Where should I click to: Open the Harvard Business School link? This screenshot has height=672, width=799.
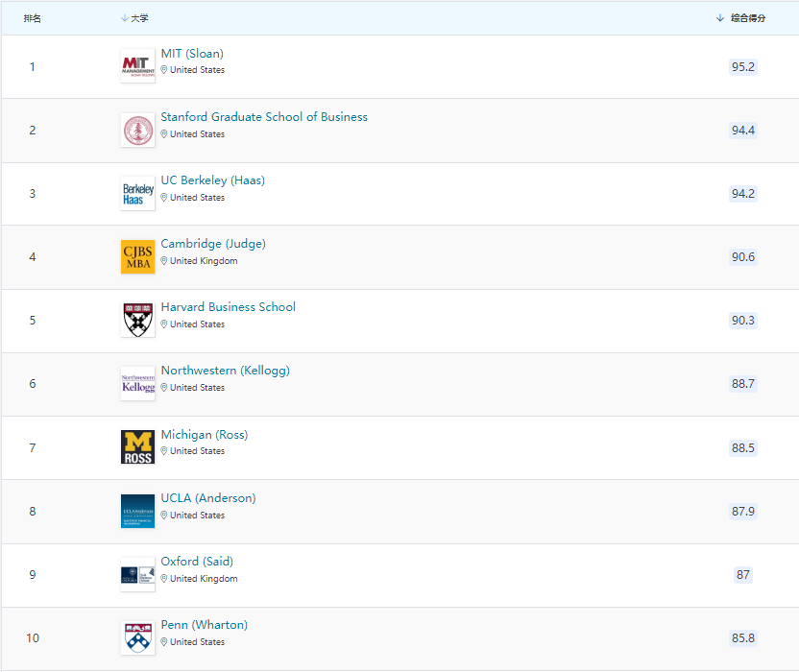pos(229,306)
